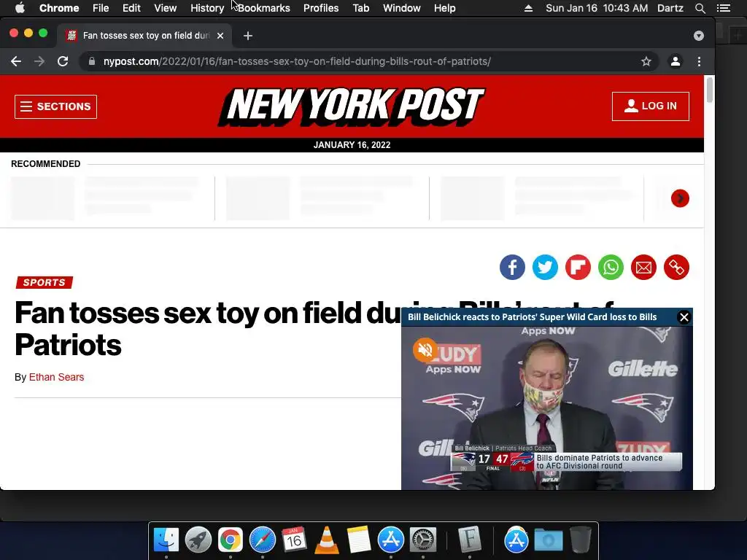Unmute the Belichick video

coord(425,350)
